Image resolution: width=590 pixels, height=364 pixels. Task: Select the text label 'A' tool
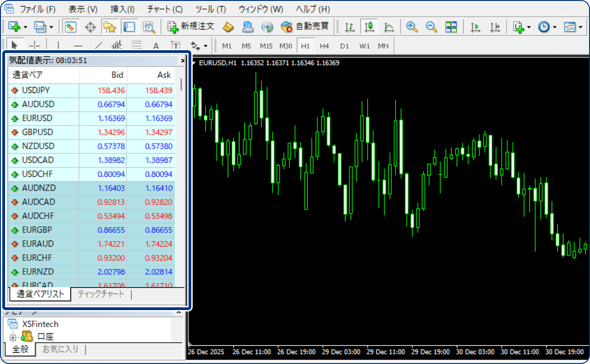pos(156,46)
